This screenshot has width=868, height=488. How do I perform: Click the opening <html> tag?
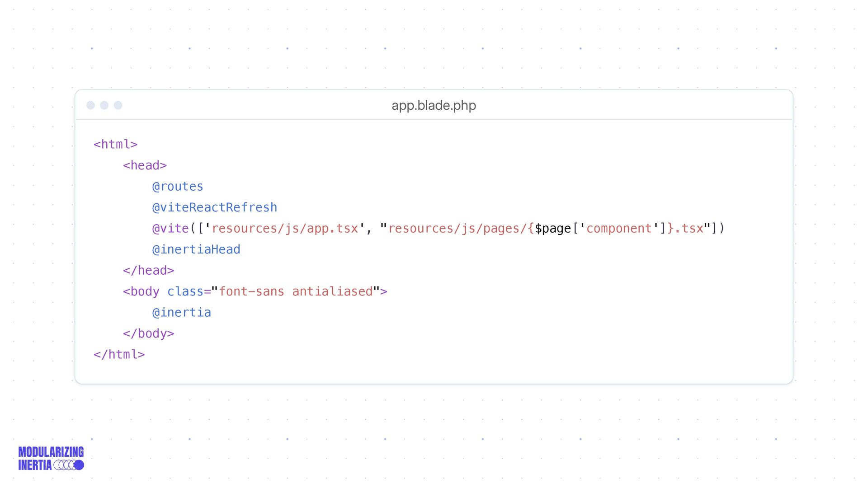pyautogui.click(x=115, y=144)
